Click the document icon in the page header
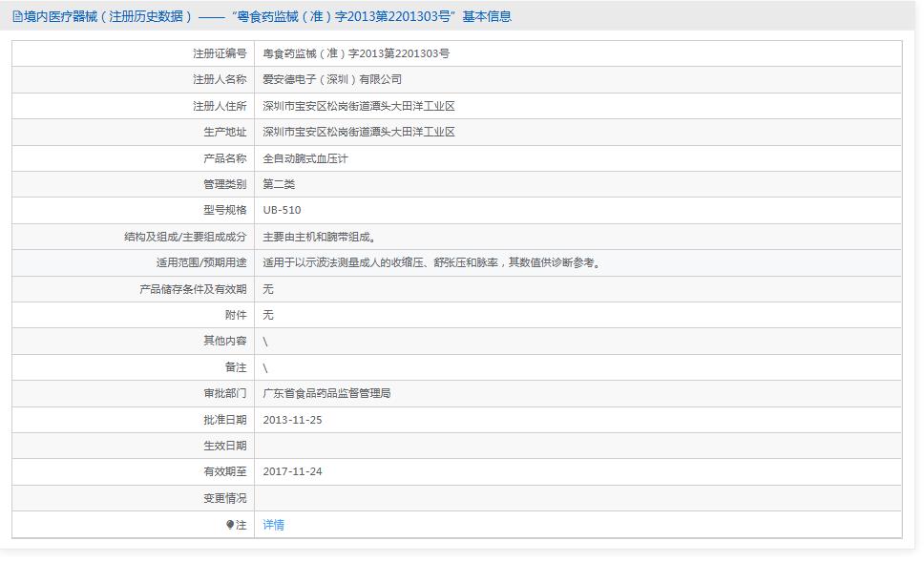This screenshot has height=562, width=924. pyautogui.click(x=15, y=15)
